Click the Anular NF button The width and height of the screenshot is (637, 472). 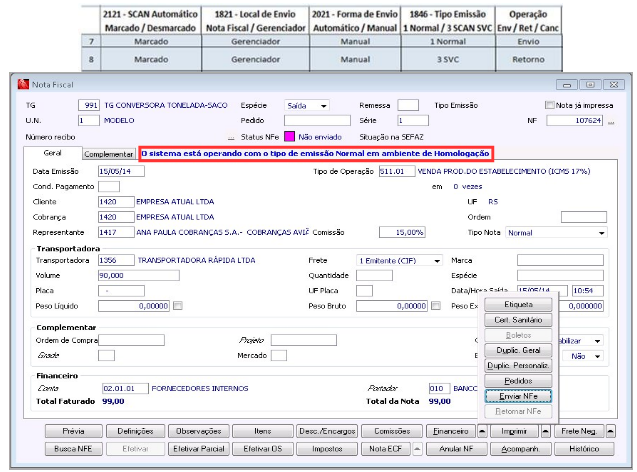pos(456,449)
